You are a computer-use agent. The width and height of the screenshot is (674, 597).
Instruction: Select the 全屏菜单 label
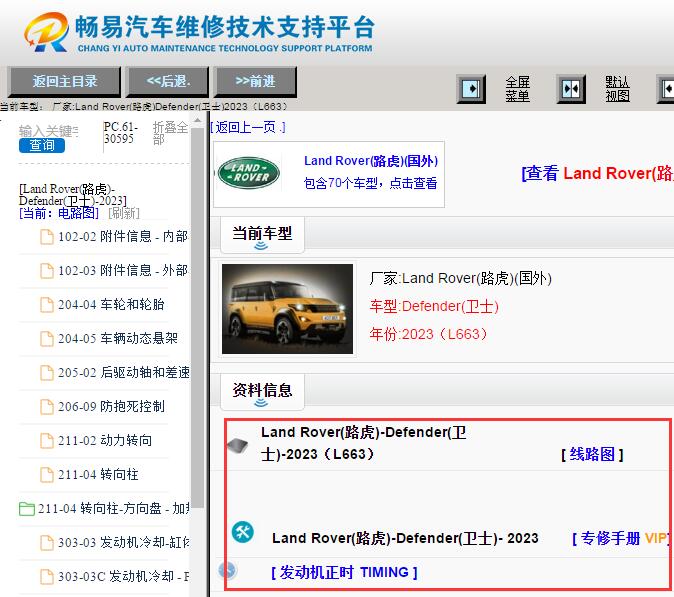click(518, 89)
